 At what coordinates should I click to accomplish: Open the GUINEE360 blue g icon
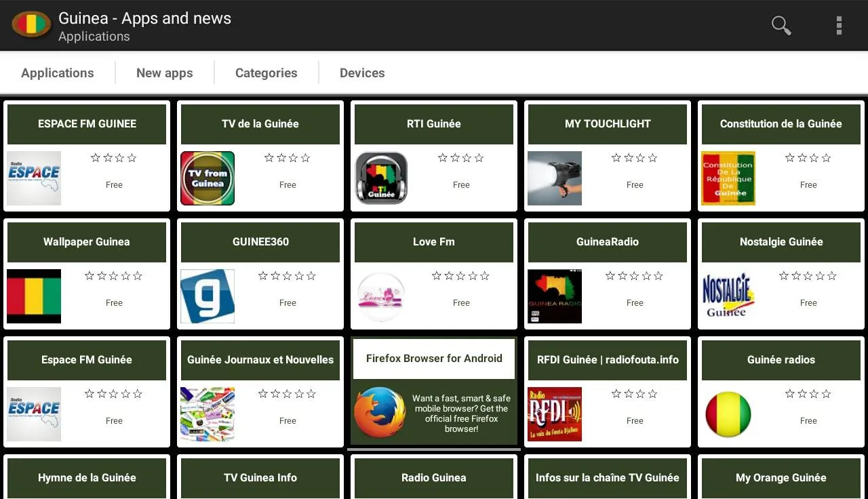(208, 296)
